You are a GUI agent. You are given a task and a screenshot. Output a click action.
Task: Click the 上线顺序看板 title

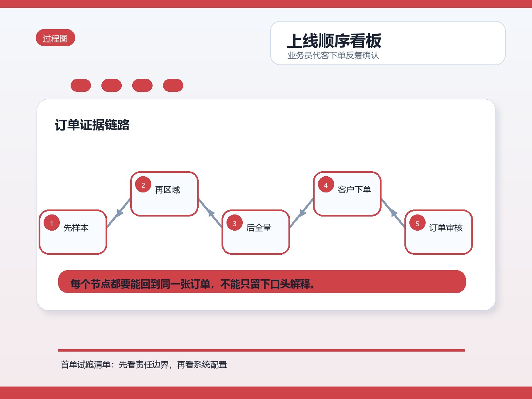click(334, 41)
